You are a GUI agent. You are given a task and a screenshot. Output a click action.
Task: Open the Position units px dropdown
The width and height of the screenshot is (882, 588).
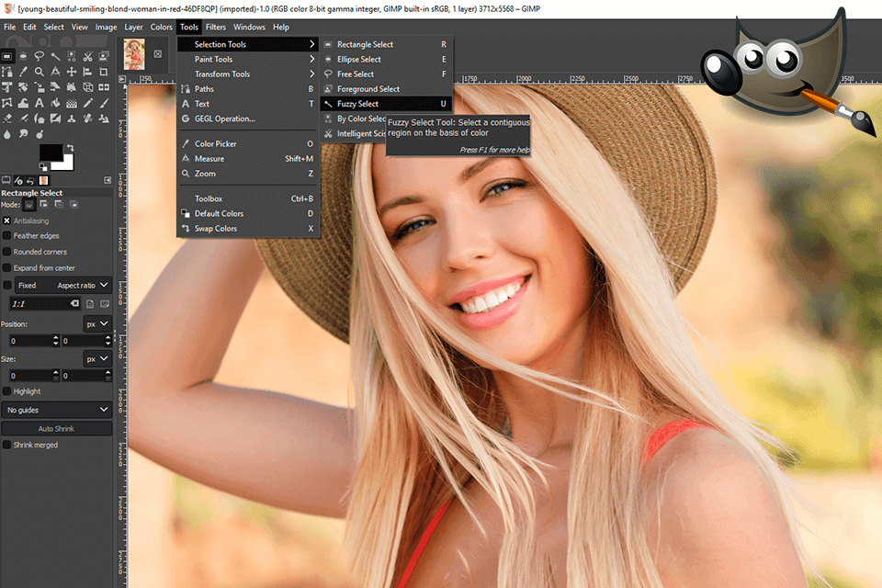pos(96,324)
